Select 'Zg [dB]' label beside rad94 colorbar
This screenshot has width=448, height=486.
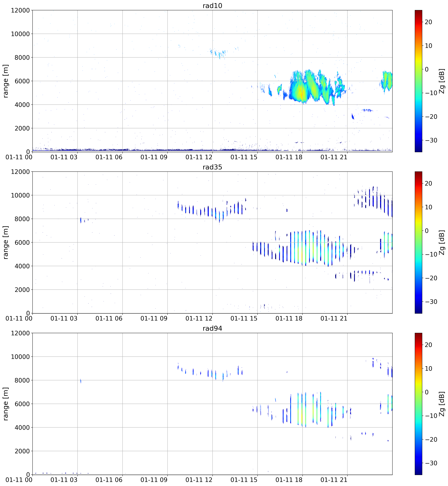(x=442, y=404)
